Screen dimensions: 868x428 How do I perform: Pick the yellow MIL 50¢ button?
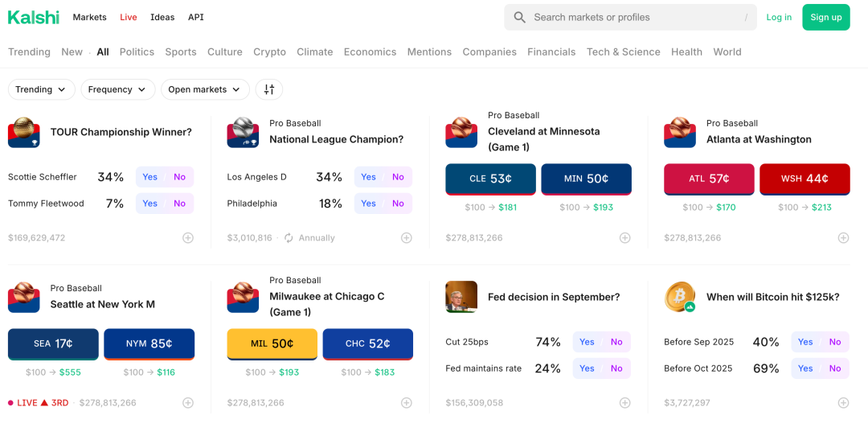272,344
